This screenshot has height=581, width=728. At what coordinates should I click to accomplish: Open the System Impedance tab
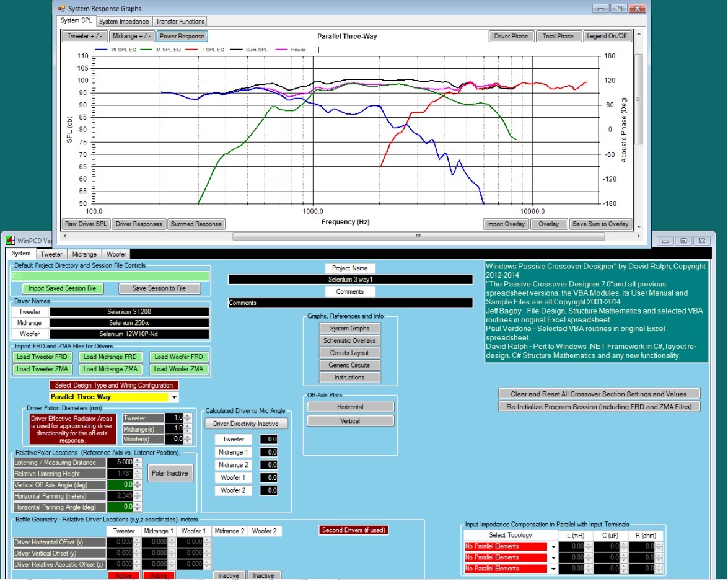[124, 21]
